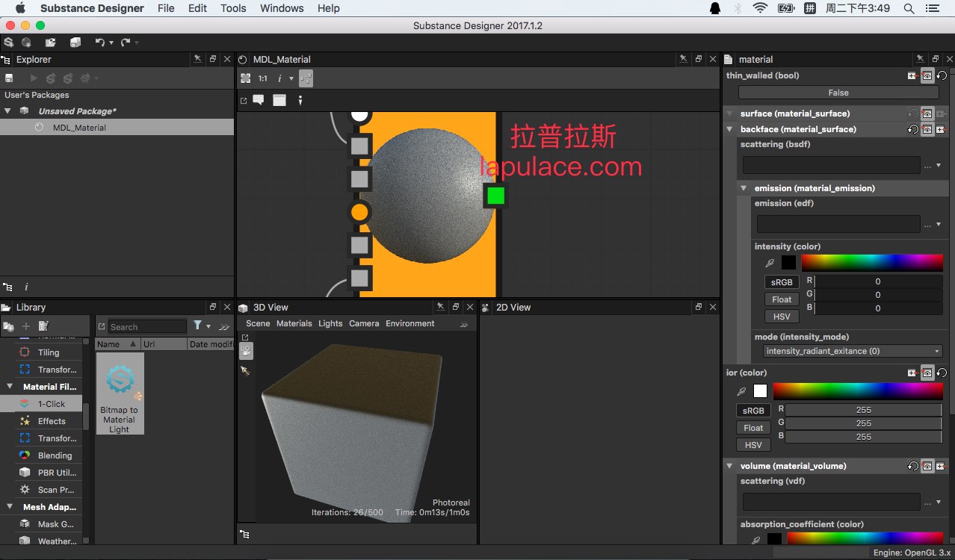The image size is (955, 560).
Task: Select Float mode for intensity color
Action: tap(782, 299)
